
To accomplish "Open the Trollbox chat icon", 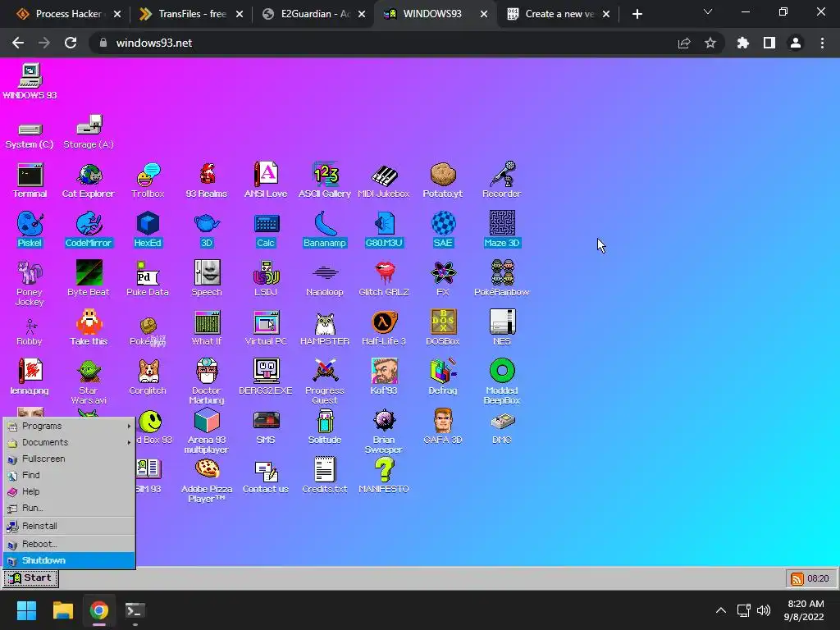I will pyautogui.click(x=148, y=180).
